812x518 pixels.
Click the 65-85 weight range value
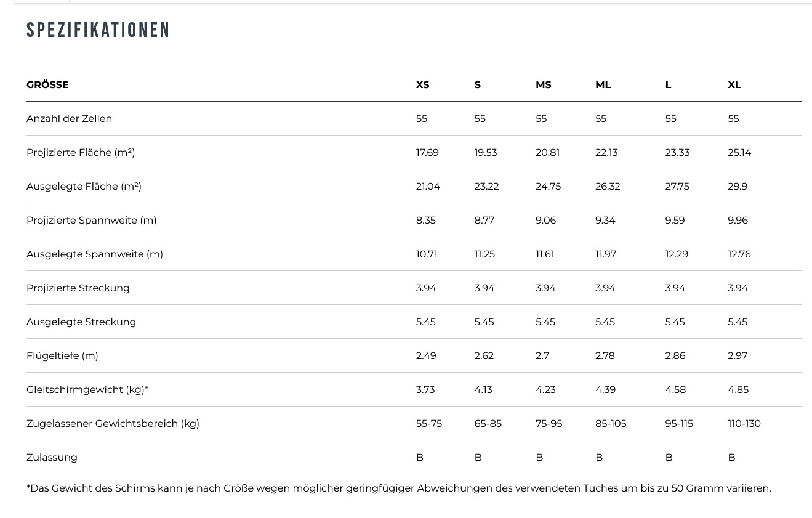488,424
